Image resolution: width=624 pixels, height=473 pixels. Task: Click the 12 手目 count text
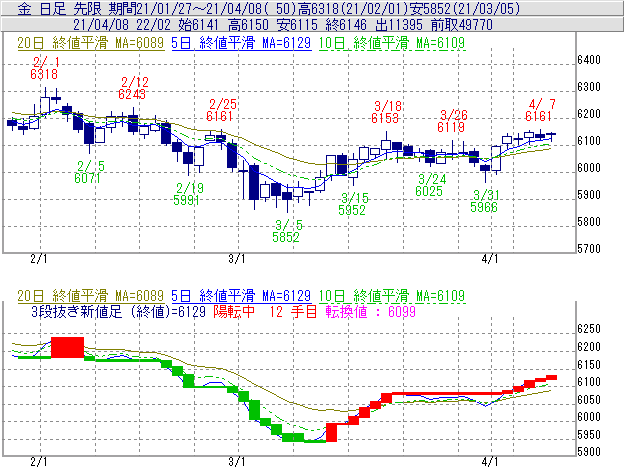(293, 311)
